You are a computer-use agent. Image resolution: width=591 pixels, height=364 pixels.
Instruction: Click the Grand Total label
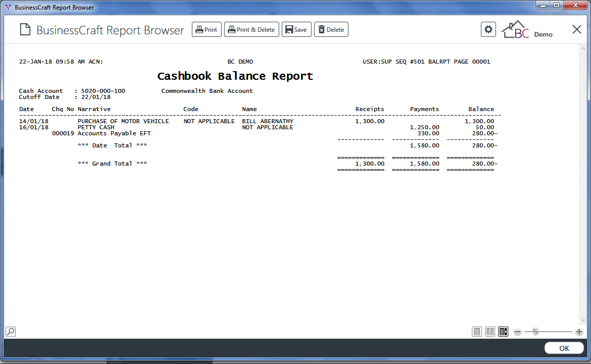point(112,164)
